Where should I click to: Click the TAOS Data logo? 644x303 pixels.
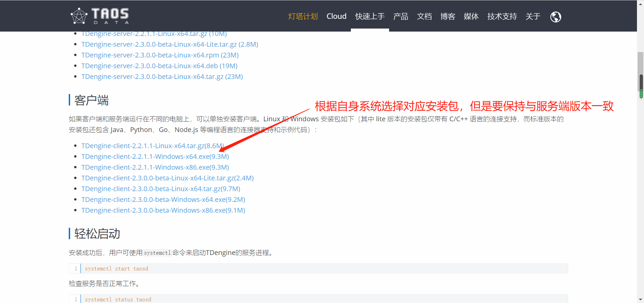pos(99,15)
